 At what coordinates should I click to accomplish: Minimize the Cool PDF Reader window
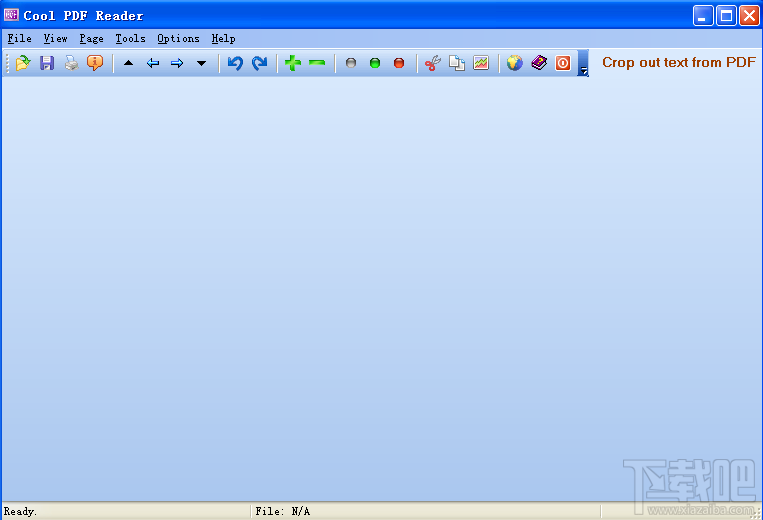tap(703, 16)
